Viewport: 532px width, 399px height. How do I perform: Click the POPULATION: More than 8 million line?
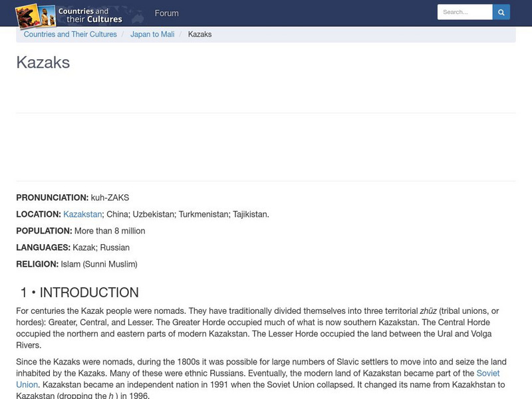tap(80, 231)
